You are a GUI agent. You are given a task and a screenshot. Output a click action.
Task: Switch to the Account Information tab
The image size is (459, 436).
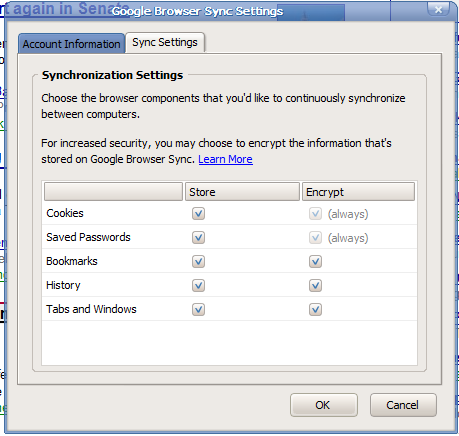click(71, 44)
